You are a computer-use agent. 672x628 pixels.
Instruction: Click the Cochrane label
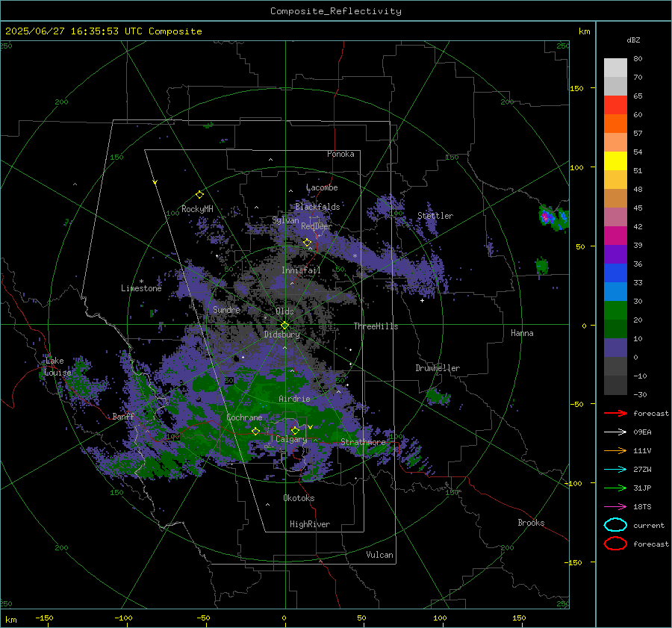(x=244, y=417)
